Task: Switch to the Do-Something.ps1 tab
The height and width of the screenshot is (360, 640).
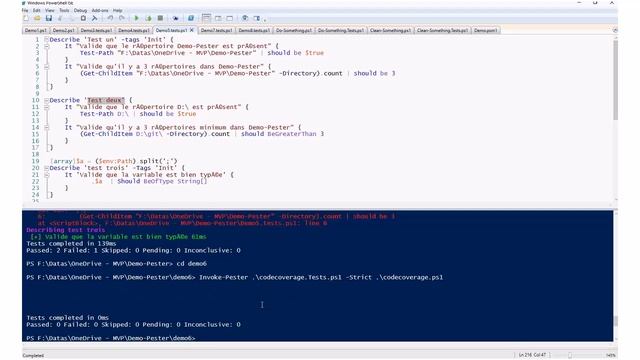Action: [294, 30]
